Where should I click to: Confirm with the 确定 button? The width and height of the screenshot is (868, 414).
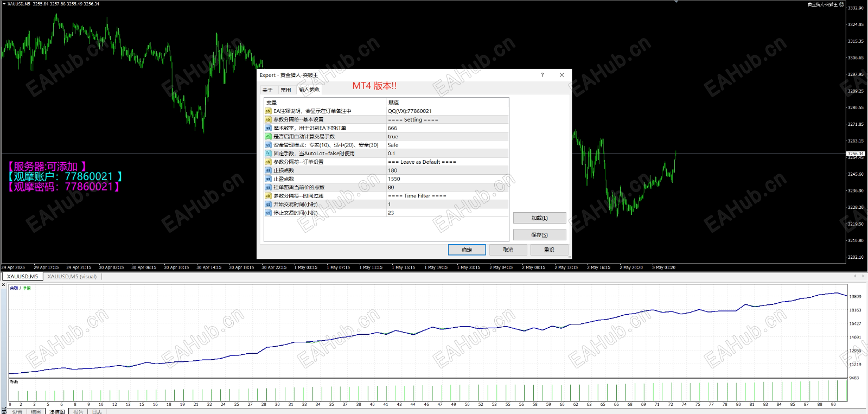coord(467,250)
